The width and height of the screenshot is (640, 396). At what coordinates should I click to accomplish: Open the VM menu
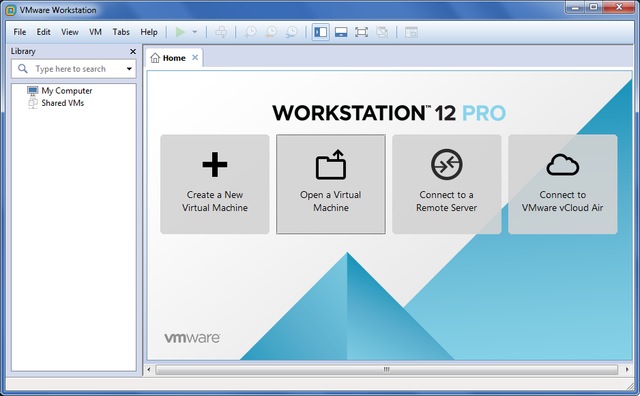click(x=96, y=32)
